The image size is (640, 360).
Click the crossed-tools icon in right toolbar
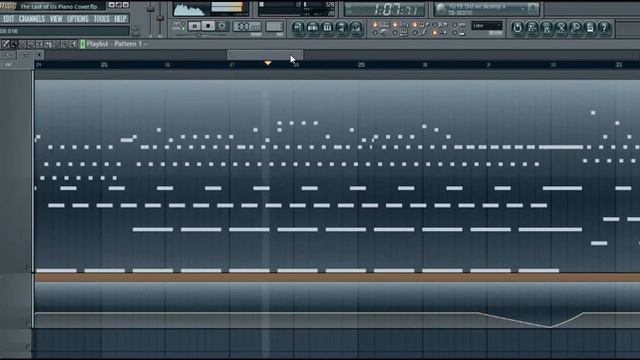coord(561,28)
